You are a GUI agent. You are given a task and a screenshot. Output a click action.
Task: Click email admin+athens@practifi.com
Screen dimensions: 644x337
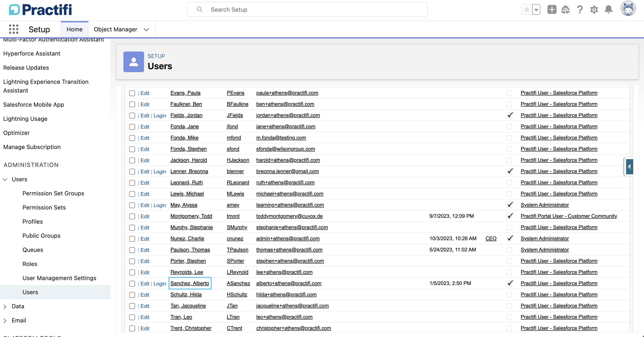(x=288, y=238)
